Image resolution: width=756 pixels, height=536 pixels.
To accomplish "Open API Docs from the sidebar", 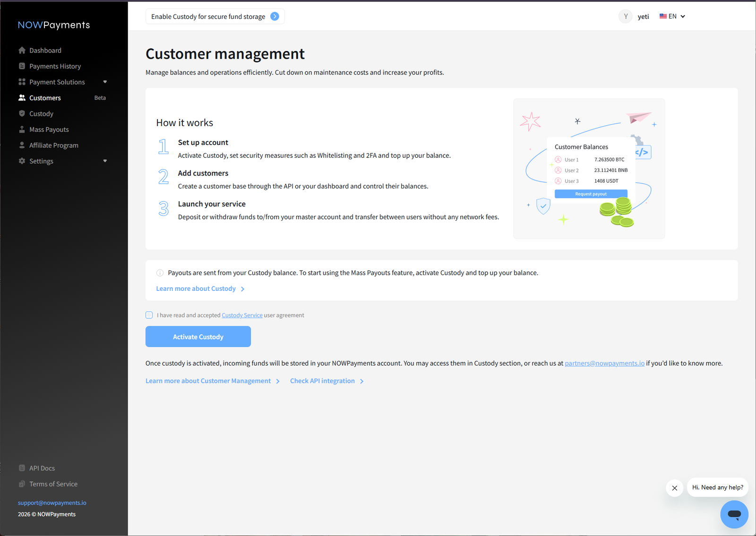I will 42,468.
